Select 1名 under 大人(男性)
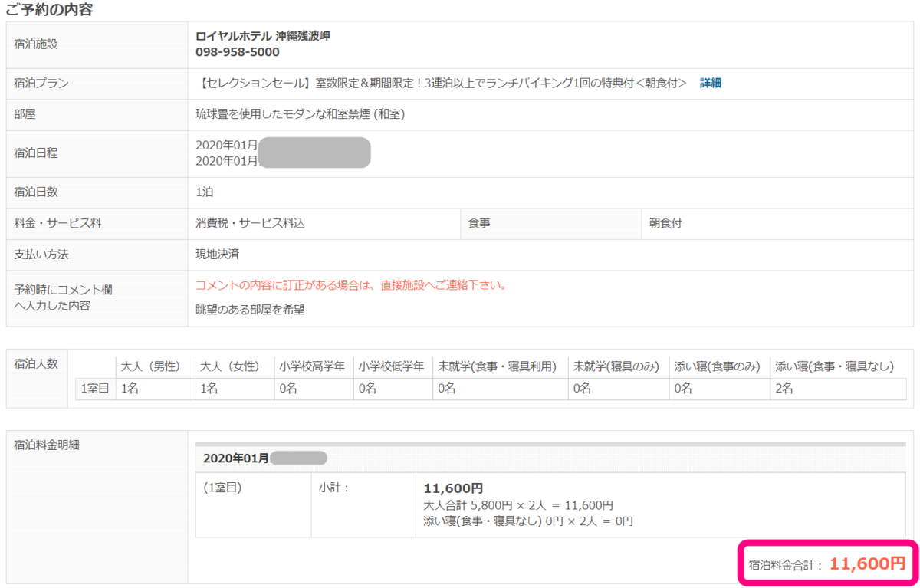 click(x=129, y=389)
